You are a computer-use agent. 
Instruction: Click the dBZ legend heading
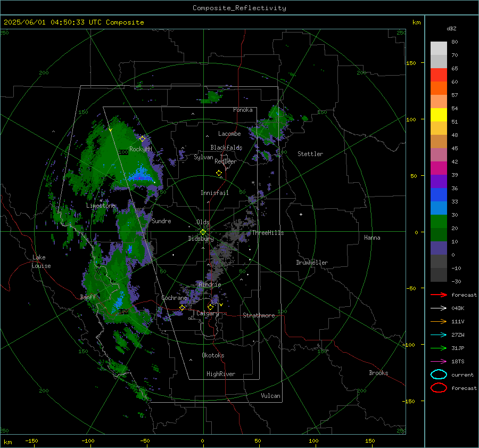tap(451, 29)
